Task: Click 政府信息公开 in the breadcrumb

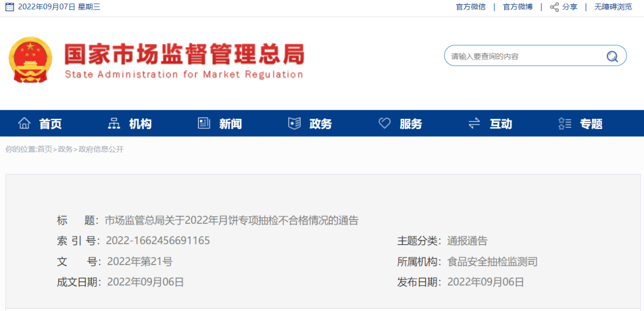Action: pyautogui.click(x=101, y=149)
